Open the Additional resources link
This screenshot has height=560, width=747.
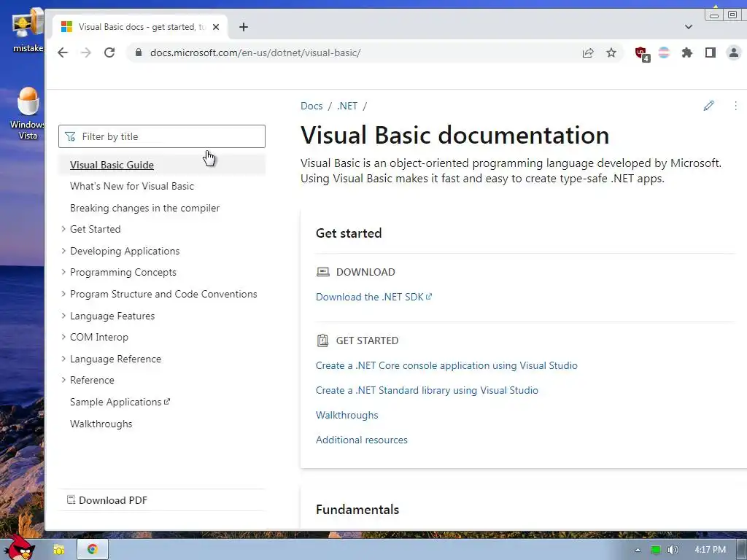[x=362, y=440]
